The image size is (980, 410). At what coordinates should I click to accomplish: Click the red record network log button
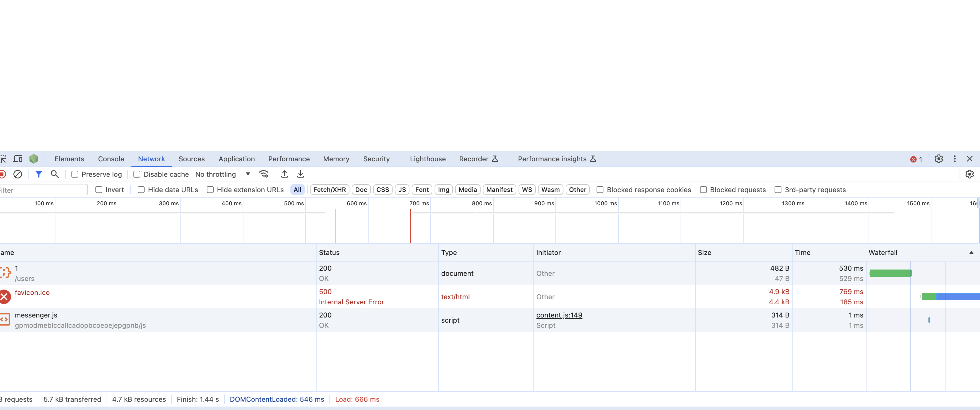click(3, 174)
